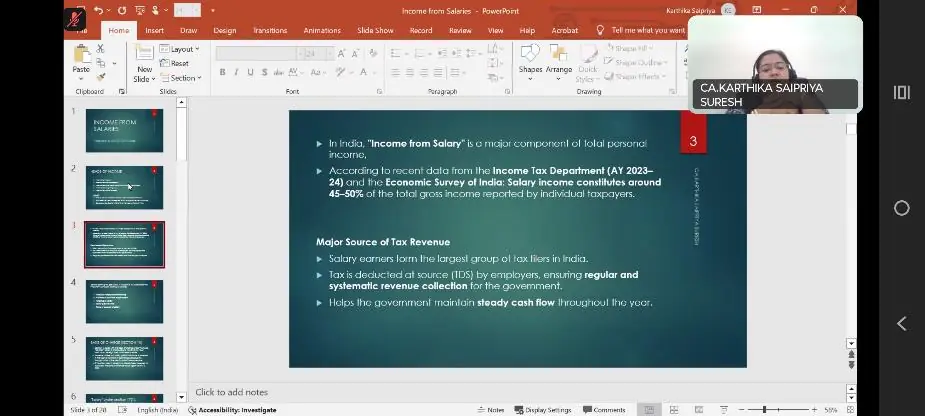Screen dimensions: 925x416
Task: Open the Change Case Aa dropdown
Action: pos(319,72)
